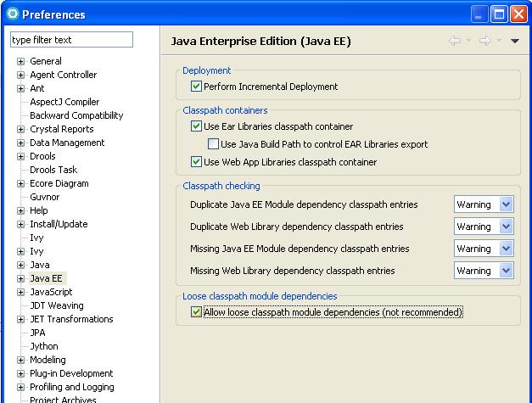Viewport: 532px width, 403px height.
Task: Toggle Perform Incremental Deployment checkbox
Action: [x=197, y=87]
